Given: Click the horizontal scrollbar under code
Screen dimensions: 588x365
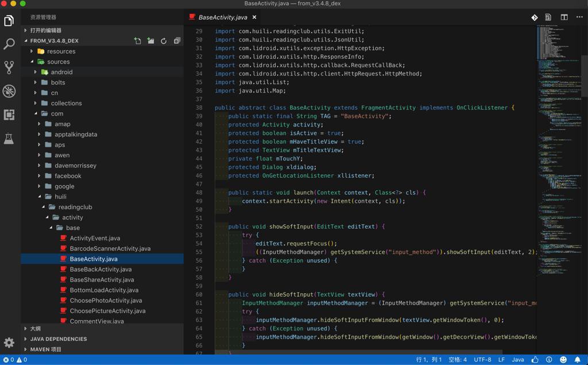Looking at the screenshot, I should 358,352.
